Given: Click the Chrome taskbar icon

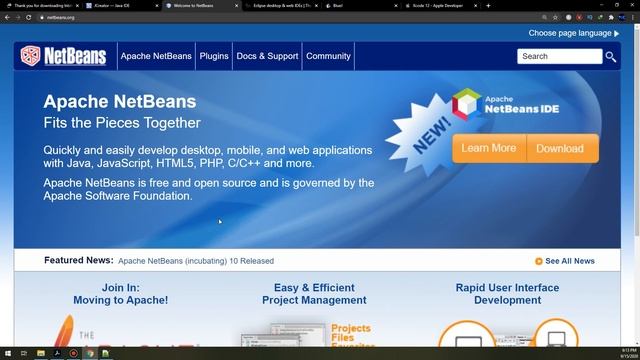Looking at the screenshot, I should coord(90,353).
